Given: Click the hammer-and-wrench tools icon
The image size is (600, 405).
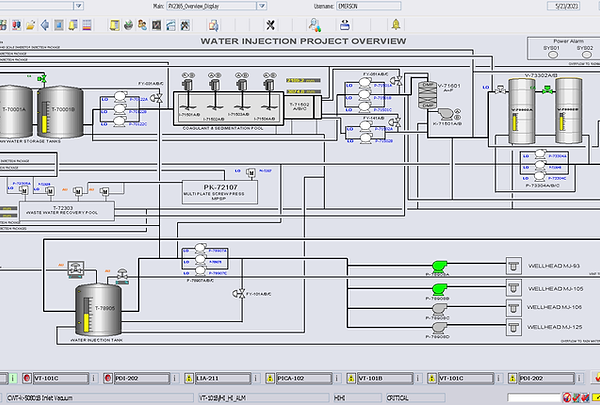Looking at the screenshot, I should (x=185, y=25).
